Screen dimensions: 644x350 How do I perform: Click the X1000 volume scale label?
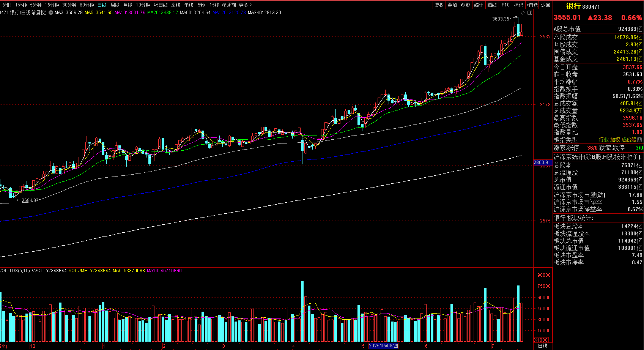pos(541,340)
